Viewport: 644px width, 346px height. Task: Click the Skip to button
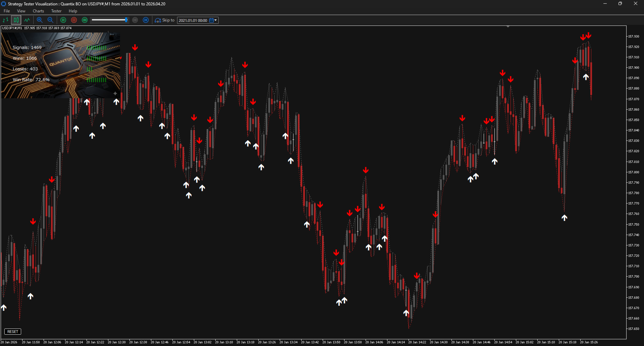(165, 20)
